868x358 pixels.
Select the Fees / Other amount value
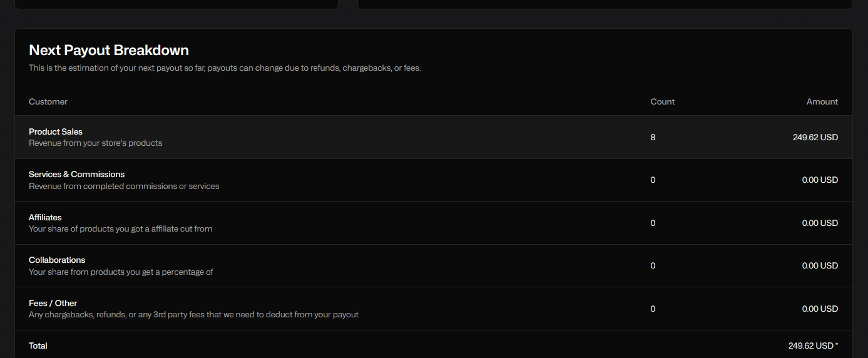820,309
